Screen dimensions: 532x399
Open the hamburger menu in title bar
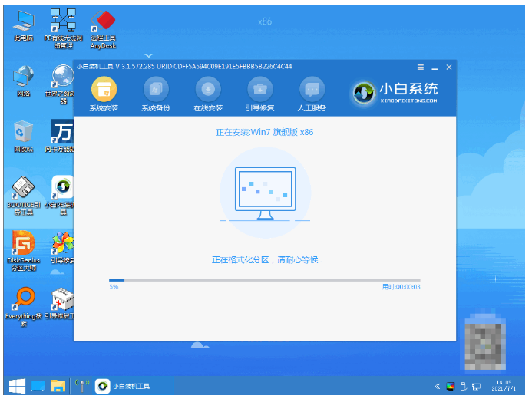tap(420, 68)
